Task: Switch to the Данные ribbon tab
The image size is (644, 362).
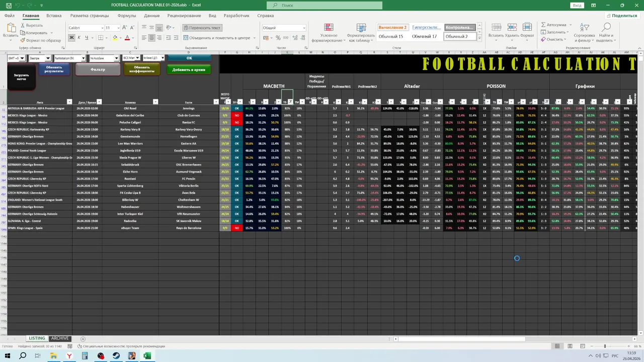Action: click(x=151, y=16)
